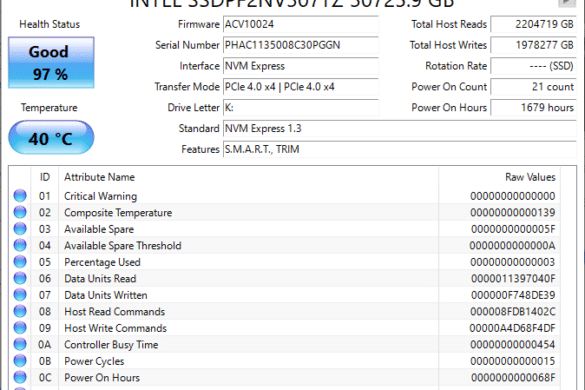The width and height of the screenshot is (585, 390).
Task: Click the Power On Hours value 1679 hours
Action: click(x=533, y=108)
